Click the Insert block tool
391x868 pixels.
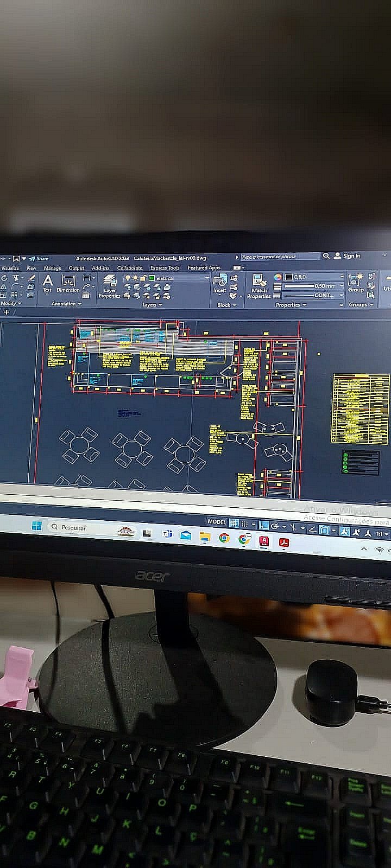point(220,284)
